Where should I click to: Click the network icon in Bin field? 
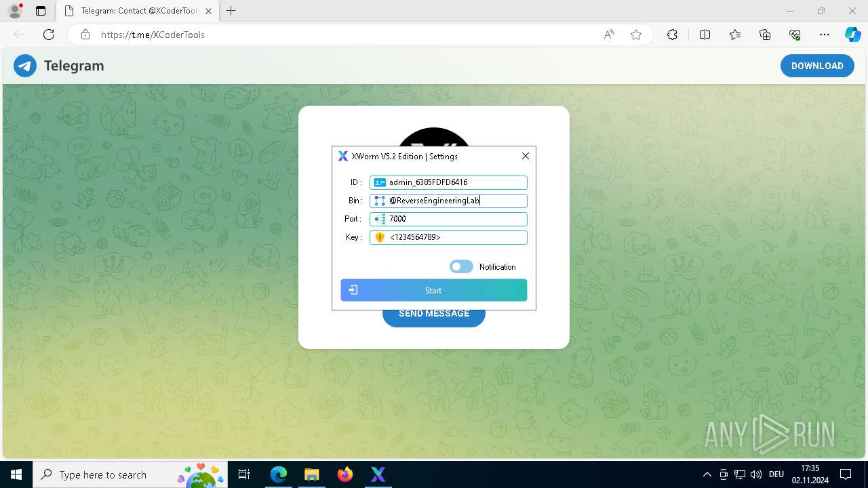point(380,201)
